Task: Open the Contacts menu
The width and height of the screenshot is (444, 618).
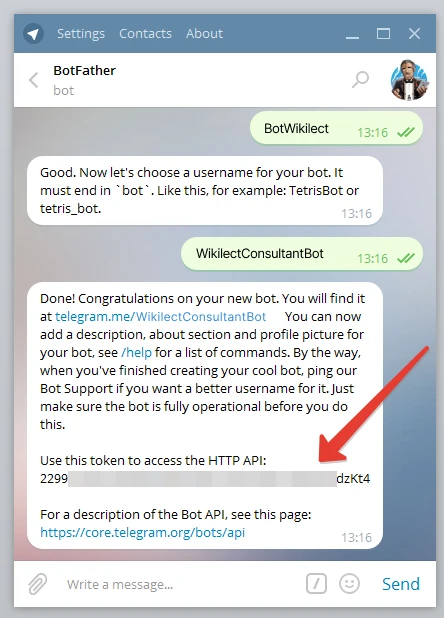Action: (x=145, y=34)
